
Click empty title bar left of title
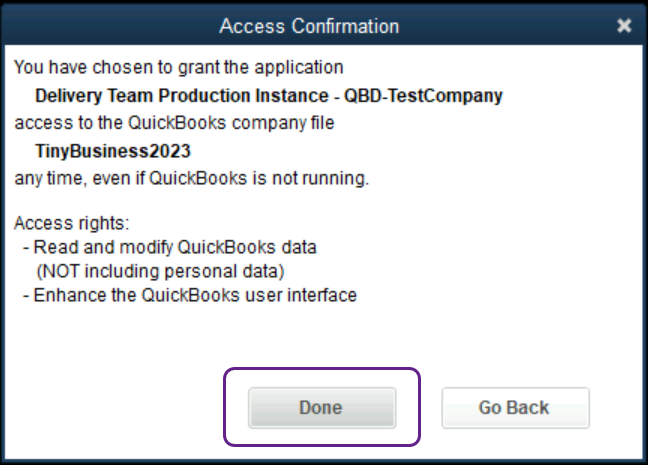pyautogui.click(x=100, y=26)
